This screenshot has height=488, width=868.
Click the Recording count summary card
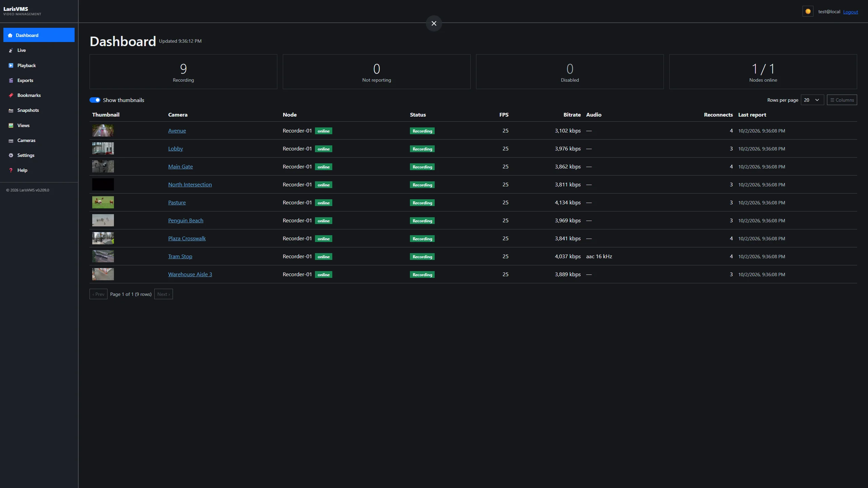point(183,72)
